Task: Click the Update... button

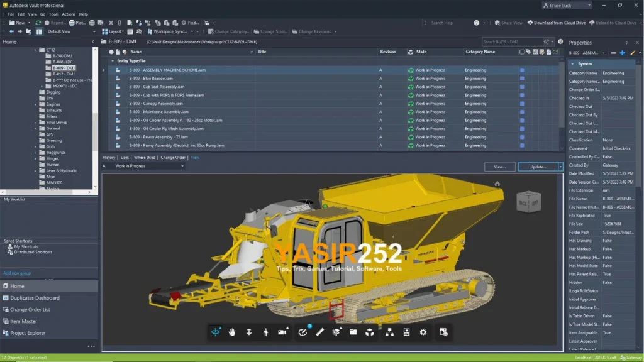Action: click(538, 167)
